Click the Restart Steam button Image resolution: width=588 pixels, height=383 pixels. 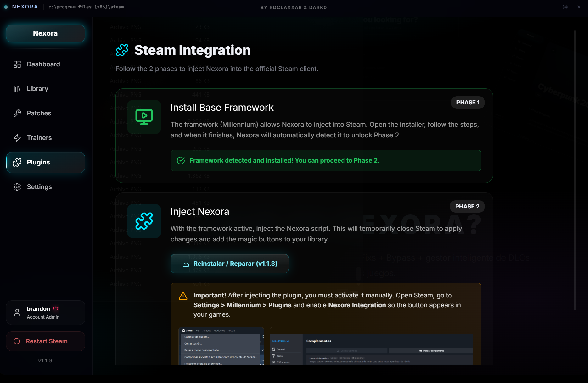click(46, 341)
